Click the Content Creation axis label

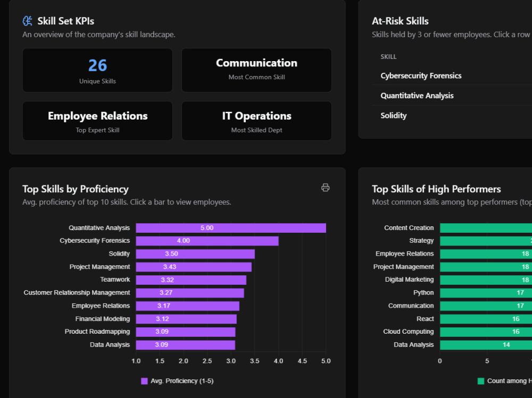point(409,228)
